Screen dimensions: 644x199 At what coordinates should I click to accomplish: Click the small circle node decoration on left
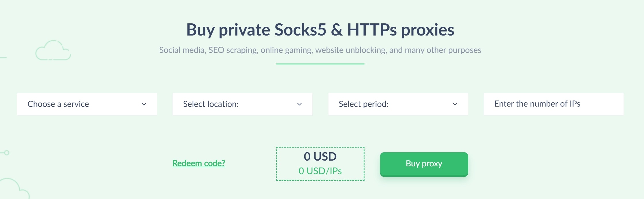pyautogui.click(x=7, y=152)
